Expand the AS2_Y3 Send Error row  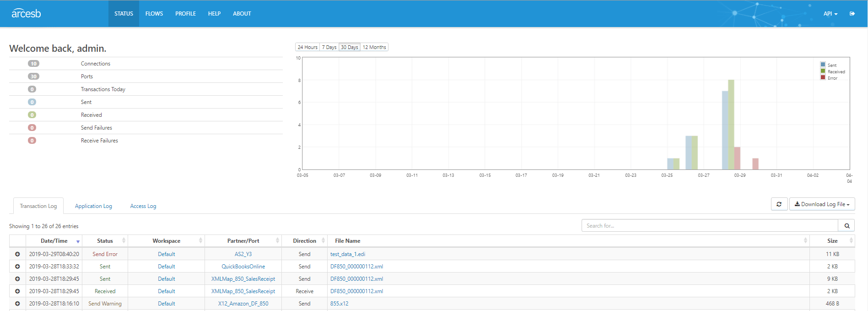coord(17,254)
